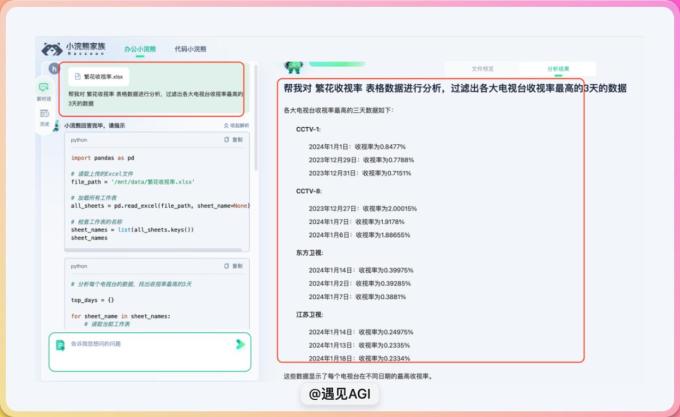Click the 2023年12月29日 0.7788% row
This screenshot has width=680, height=417.
[361, 160]
